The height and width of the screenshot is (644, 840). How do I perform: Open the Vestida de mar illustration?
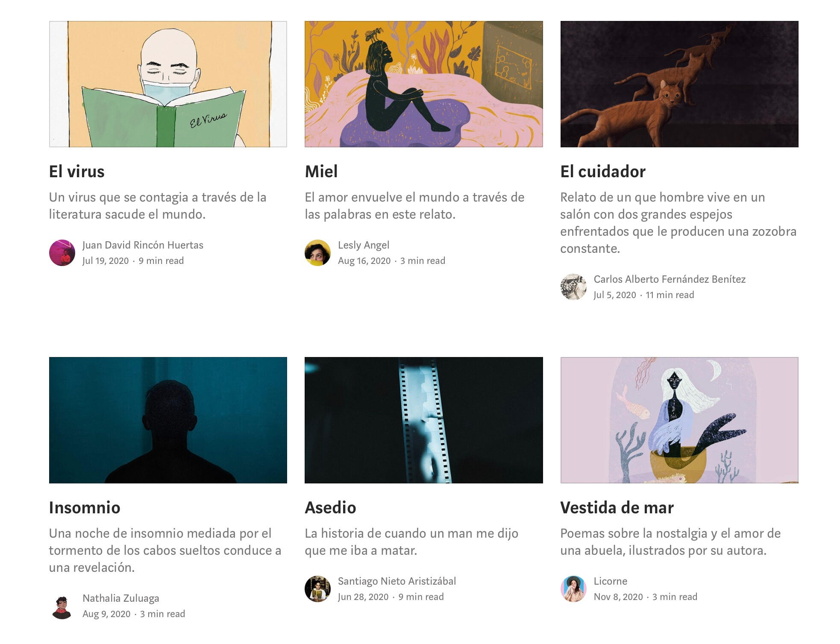tap(679, 420)
